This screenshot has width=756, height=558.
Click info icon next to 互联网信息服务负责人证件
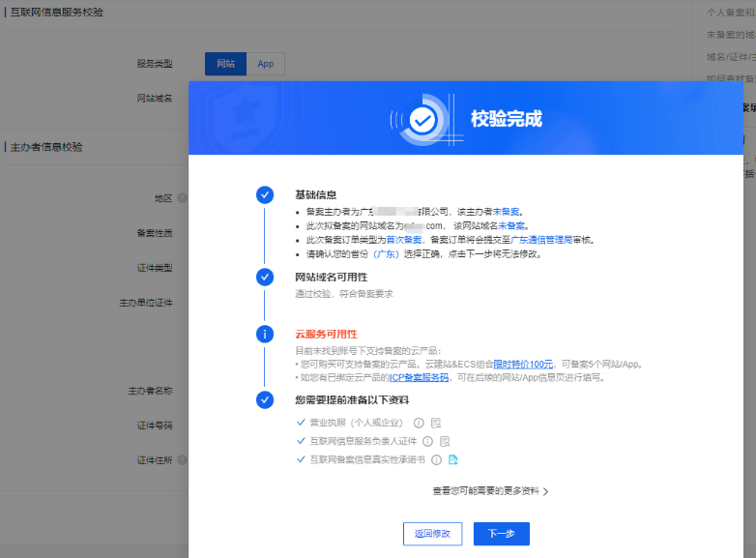(427, 441)
